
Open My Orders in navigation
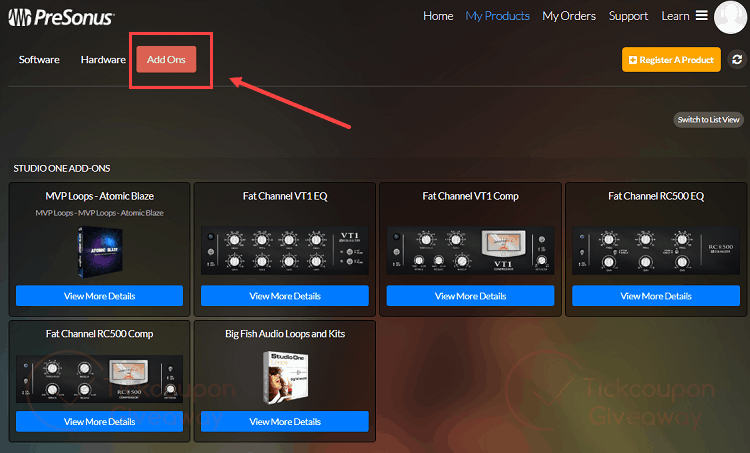pos(569,16)
